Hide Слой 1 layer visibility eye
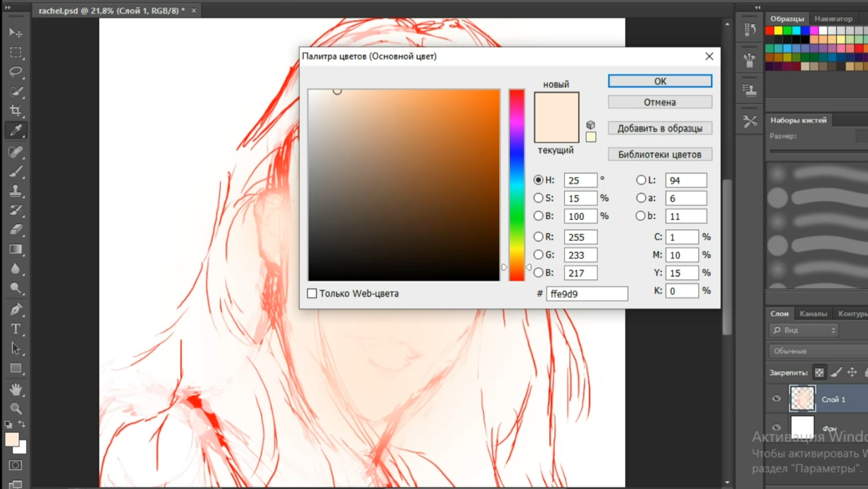Viewport: 868px width, 489px height. tap(776, 399)
